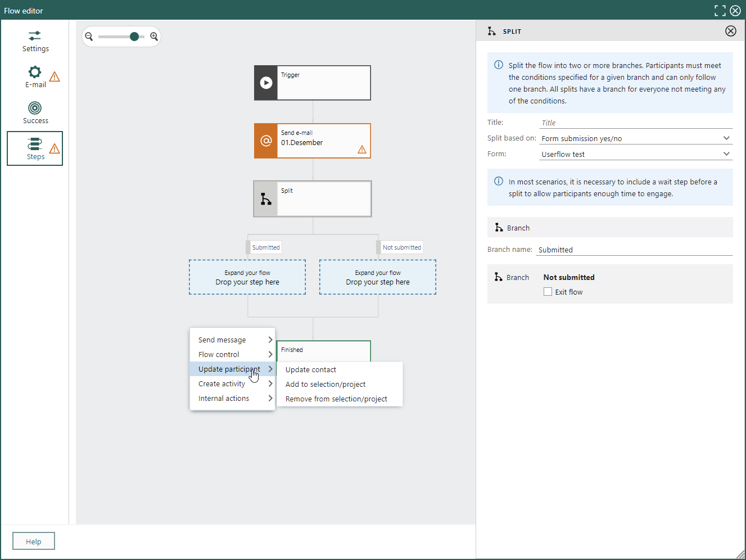Click the Split step branch icon
746x560 pixels.
266,198
